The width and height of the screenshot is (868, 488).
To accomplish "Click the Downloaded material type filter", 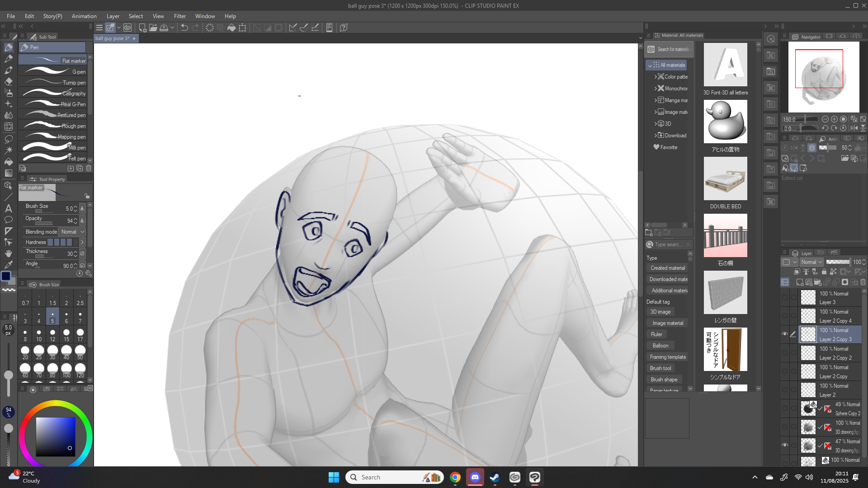I will [x=668, y=279].
